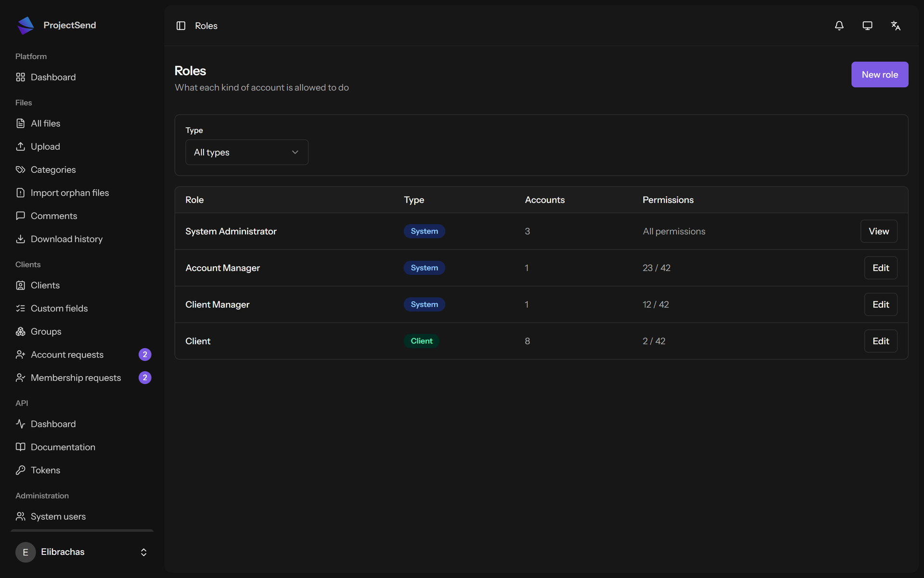Click the New role button
924x578 pixels.
[880, 75]
